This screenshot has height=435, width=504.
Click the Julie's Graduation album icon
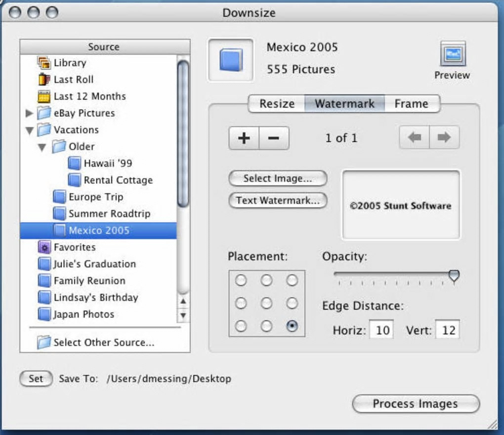click(x=44, y=264)
